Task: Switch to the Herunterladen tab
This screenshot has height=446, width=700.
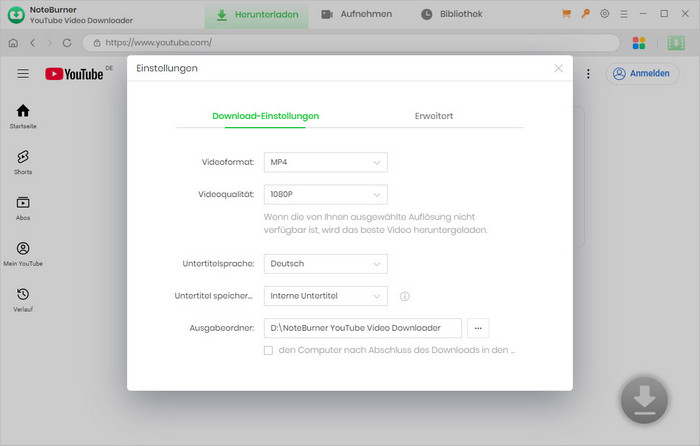Action: click(x=257, y=15)
